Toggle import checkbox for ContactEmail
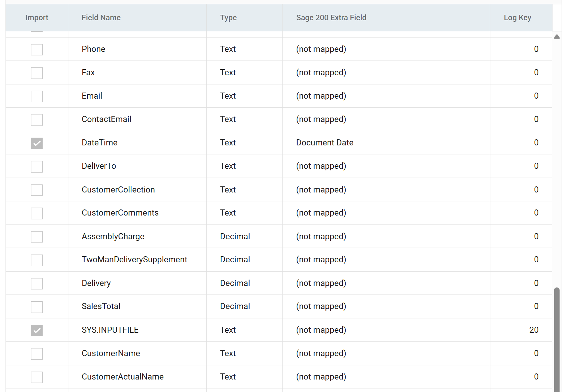This screenshot has height=392, width=567. click(x=37, y=120)
